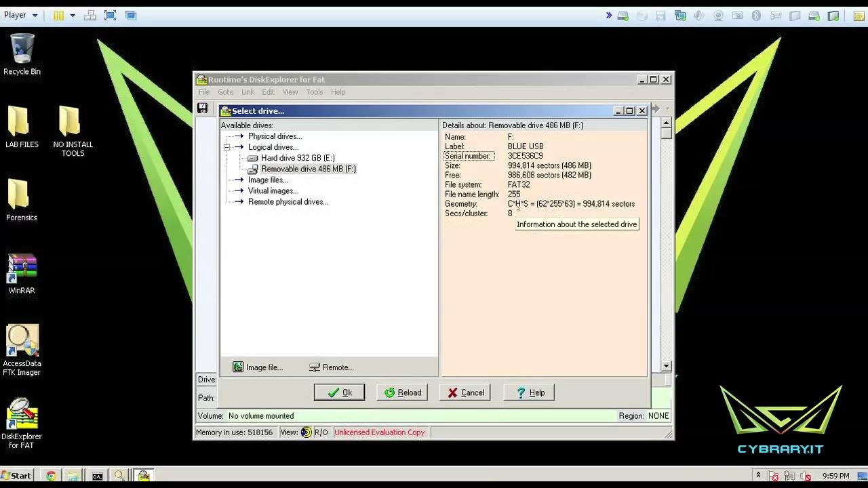868x488 pixels.
Task: Click the details pane scrollbar up arrow
Action: (666, 123)
